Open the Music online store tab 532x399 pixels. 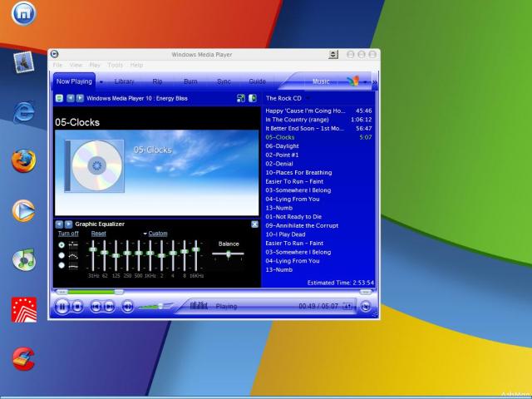coord(321,81)
